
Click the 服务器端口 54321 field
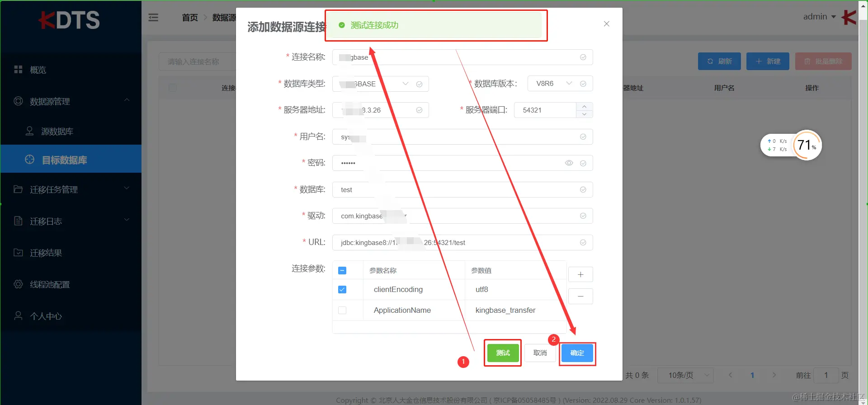tap(545, 110)
